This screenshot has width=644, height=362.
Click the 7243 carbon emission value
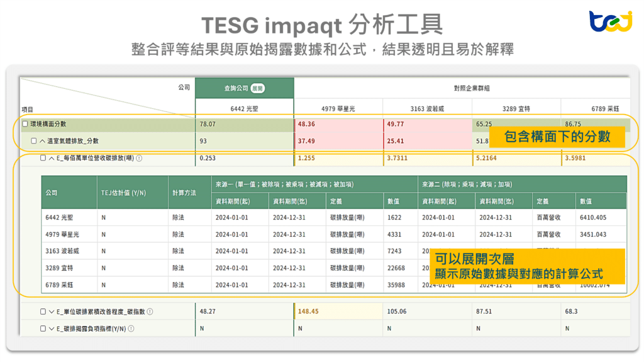pos(394,251)
